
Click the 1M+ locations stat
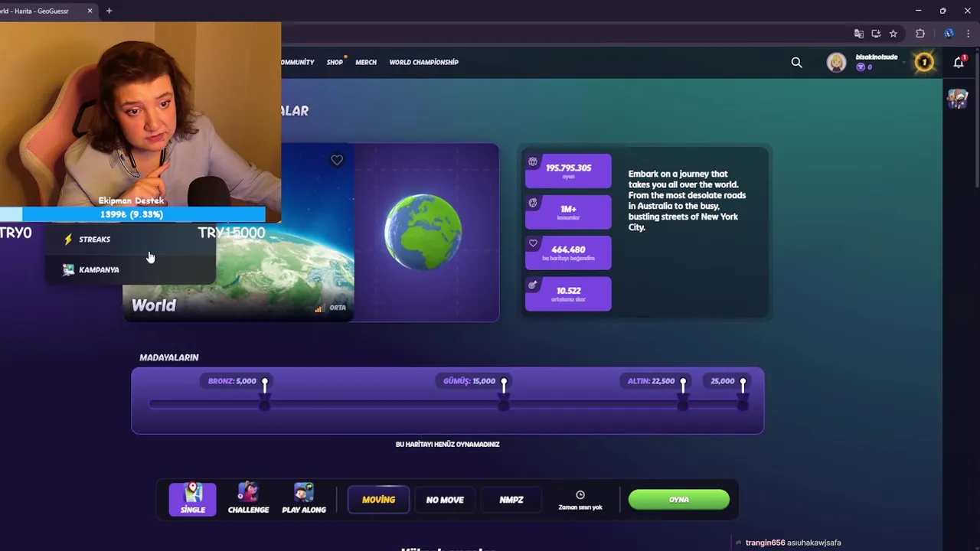pos(568,212)
